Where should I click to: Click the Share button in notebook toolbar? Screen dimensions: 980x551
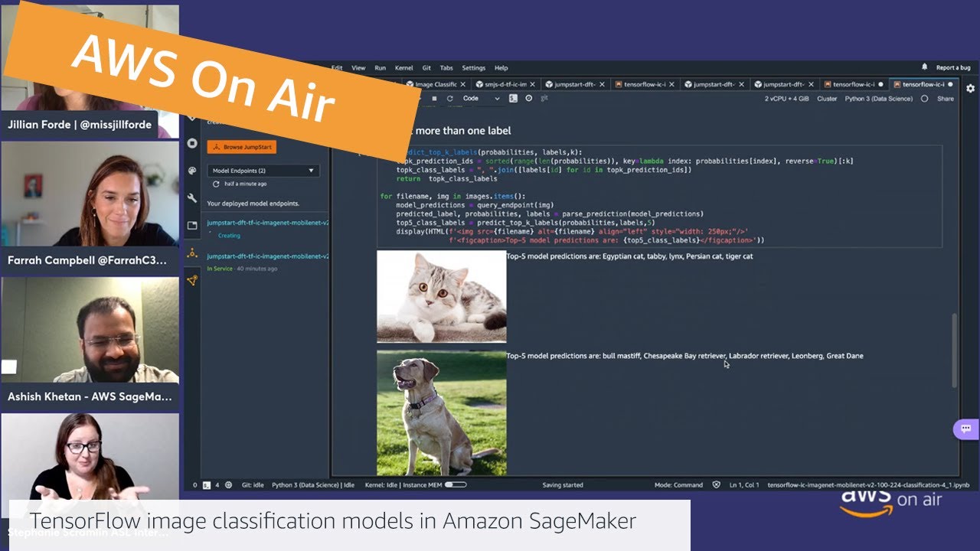(946, 99)
